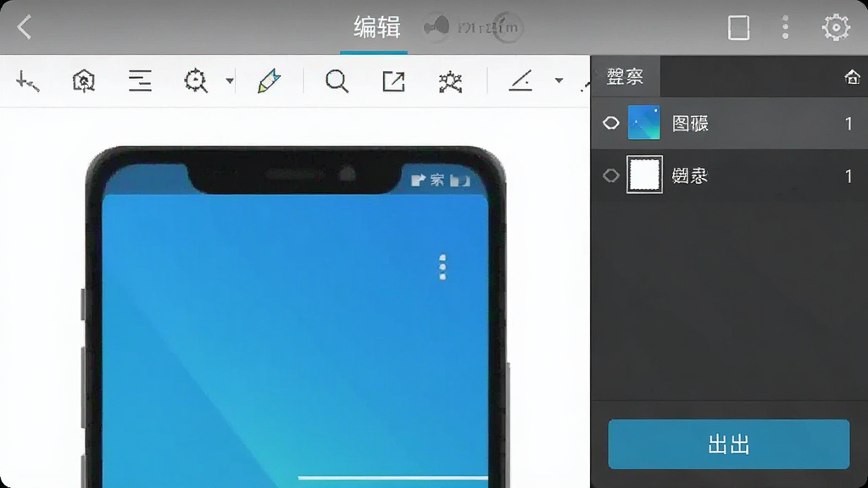The image size is (868, 488).
Task: Select the bug-shaped tool icon
Action: coord(451,82)
